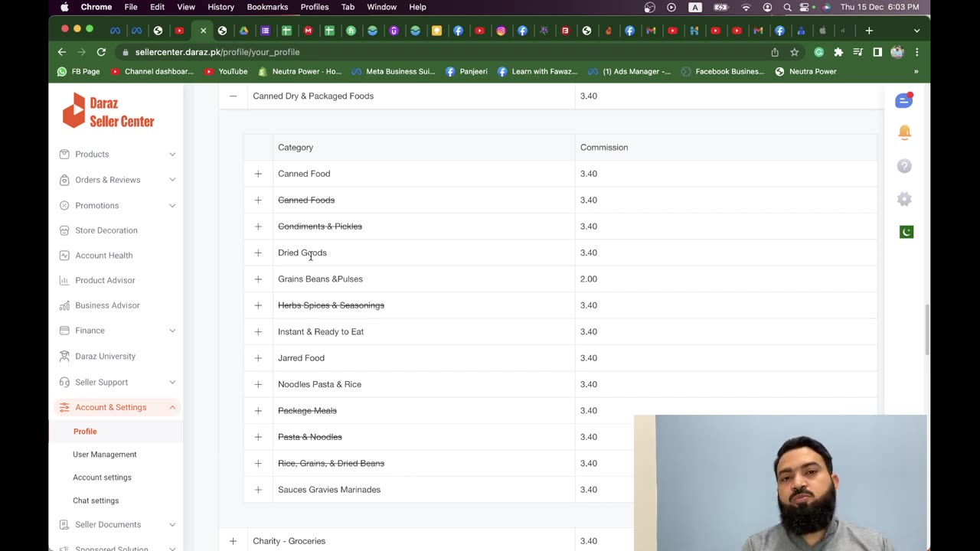This screenshot has width=980, height=551.
Task: Reload the page with refresh icon
Action: 101,52
